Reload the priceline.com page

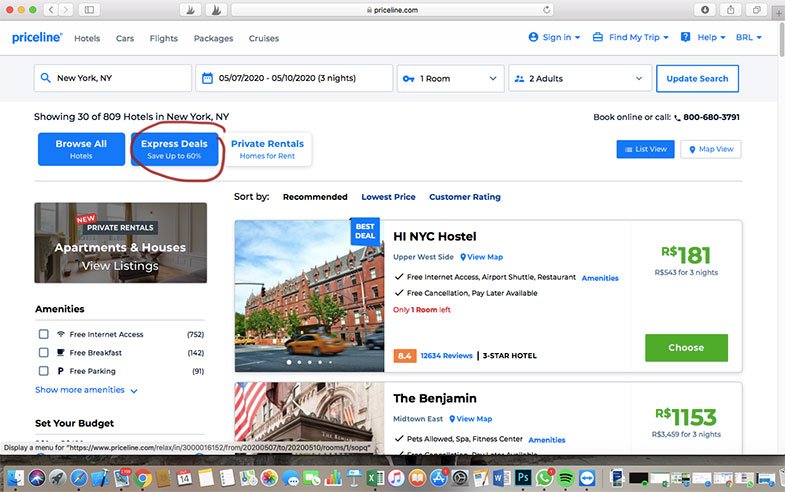(x=547, y=10)
